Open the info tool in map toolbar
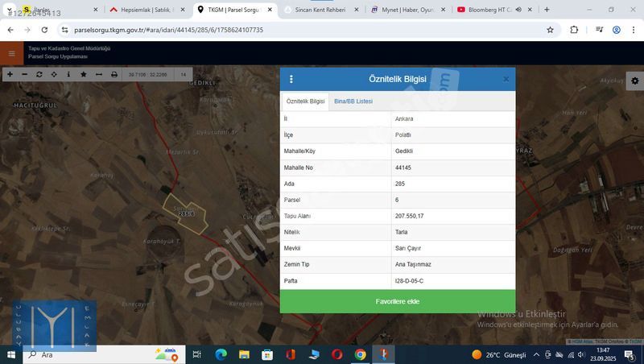The width and height of the screenshot is (644, 364). (68, 74)
